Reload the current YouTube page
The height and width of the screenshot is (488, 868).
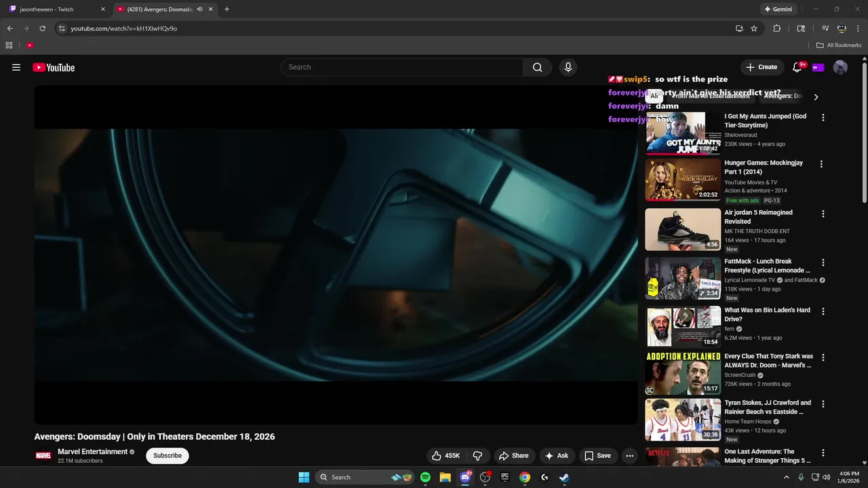pos(42,28)
